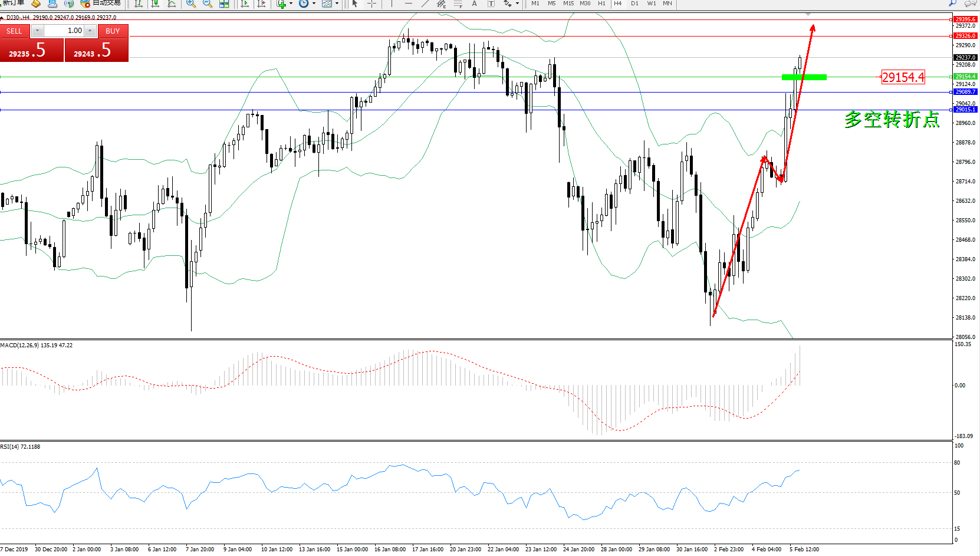Viewport: 980px width, 556px height.
Task: Click the BUY button
Action: click(x=113, y=31)
